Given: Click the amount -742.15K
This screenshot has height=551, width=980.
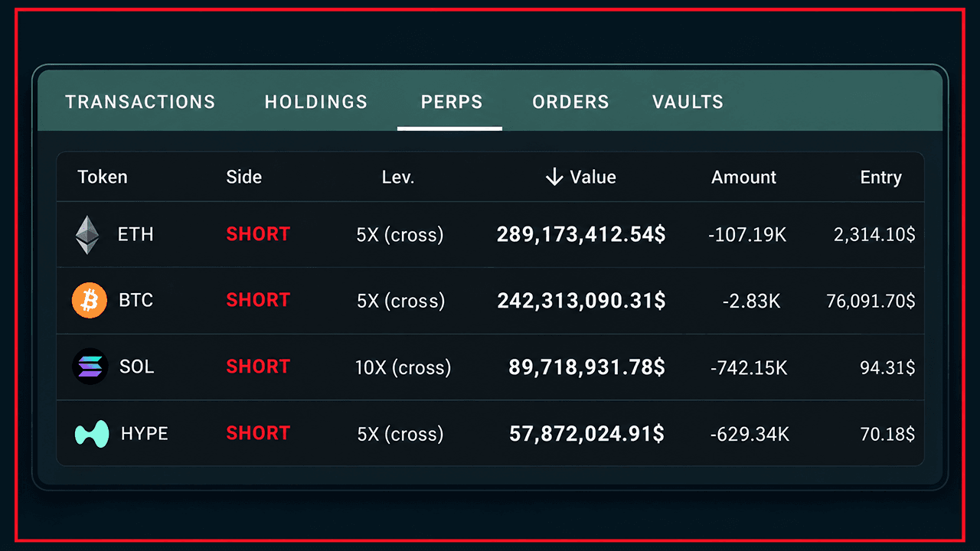Looking at the screenshot, I should [749, 368].
